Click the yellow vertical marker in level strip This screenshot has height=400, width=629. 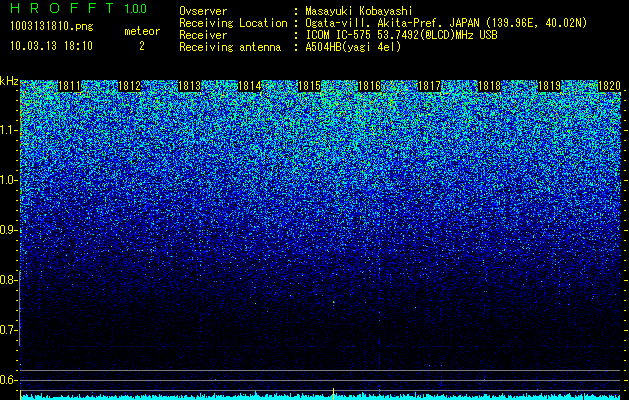(x=333, y=394)
